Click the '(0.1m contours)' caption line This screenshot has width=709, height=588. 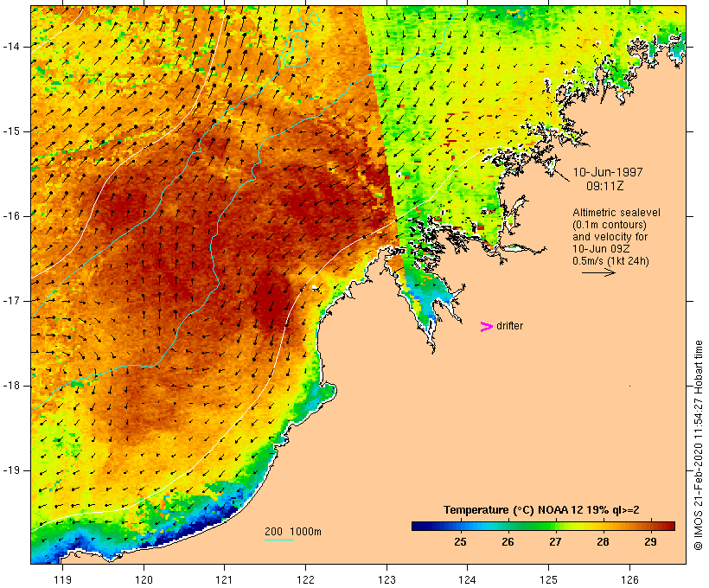click(610, 225)
